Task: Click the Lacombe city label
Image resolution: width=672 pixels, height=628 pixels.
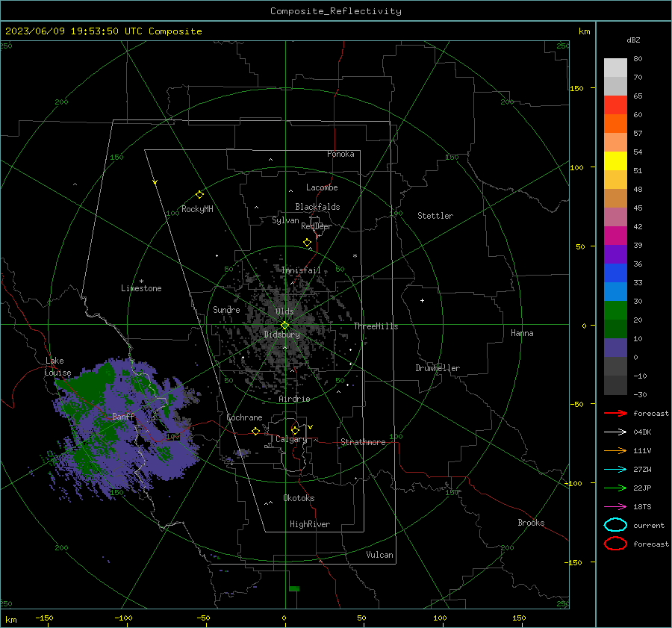Action: [322, 187]
